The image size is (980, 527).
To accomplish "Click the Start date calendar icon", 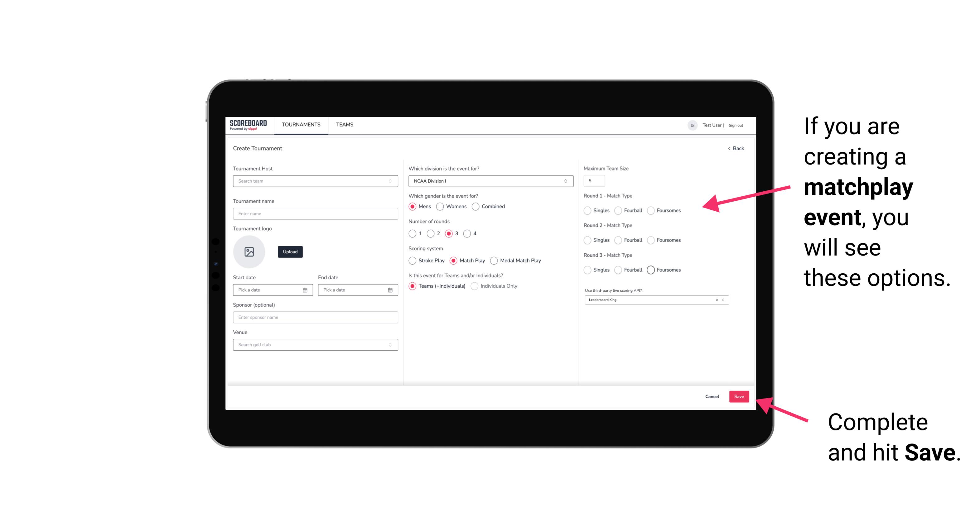I will pyautogui.click(x=305, y=290).
